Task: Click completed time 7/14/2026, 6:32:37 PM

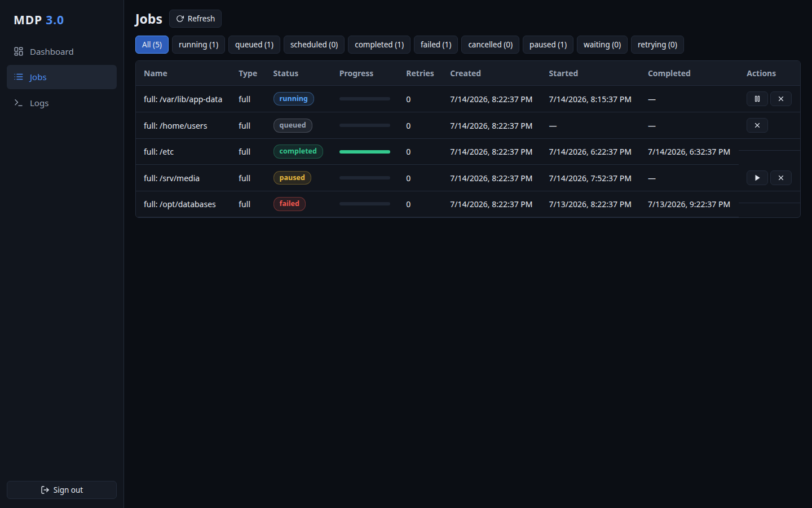Action: [689, 152]
